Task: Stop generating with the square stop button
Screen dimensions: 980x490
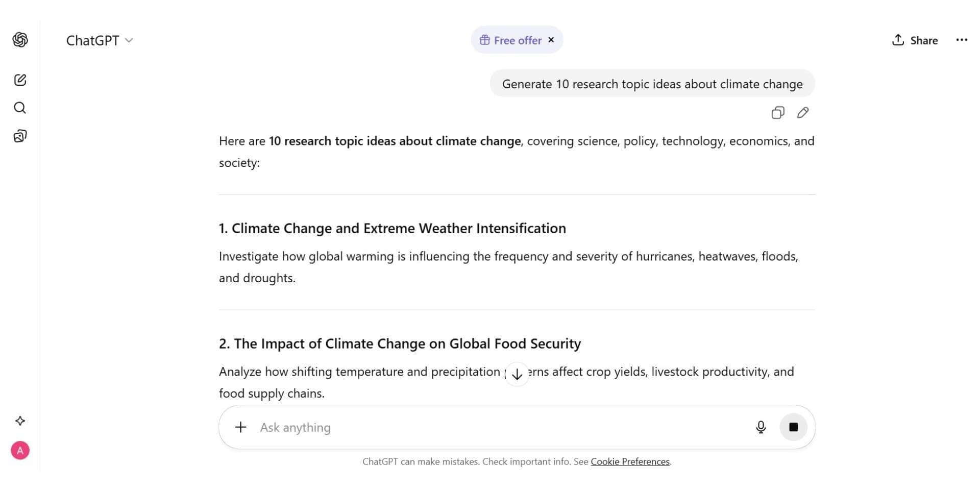Action: pos(793,427)
